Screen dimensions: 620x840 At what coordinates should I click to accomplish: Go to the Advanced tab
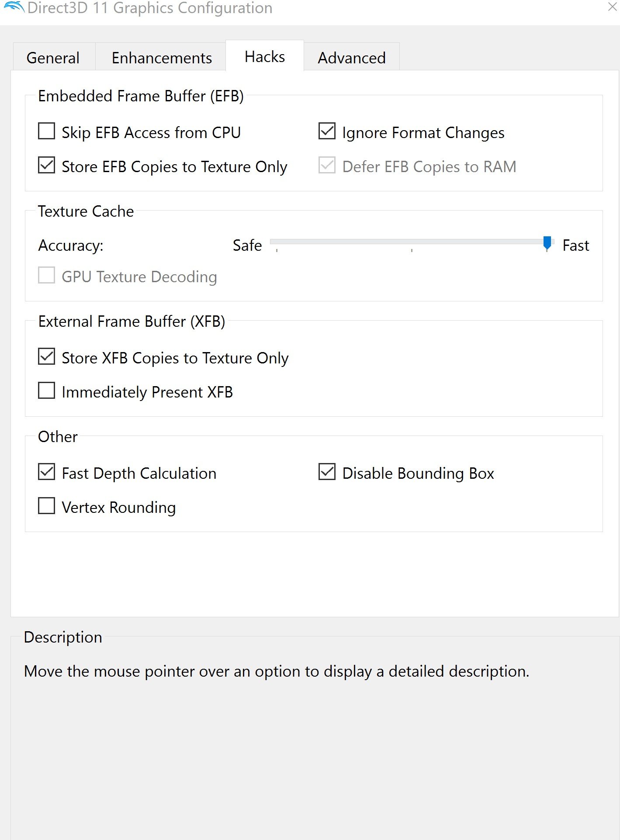tap(352, 58)
